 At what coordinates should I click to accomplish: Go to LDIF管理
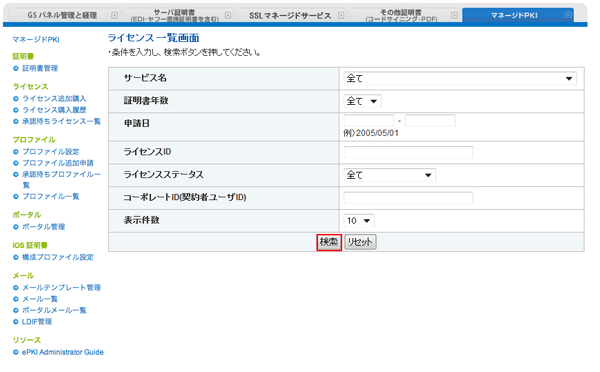pyautogui.click(x=37, y=321)
